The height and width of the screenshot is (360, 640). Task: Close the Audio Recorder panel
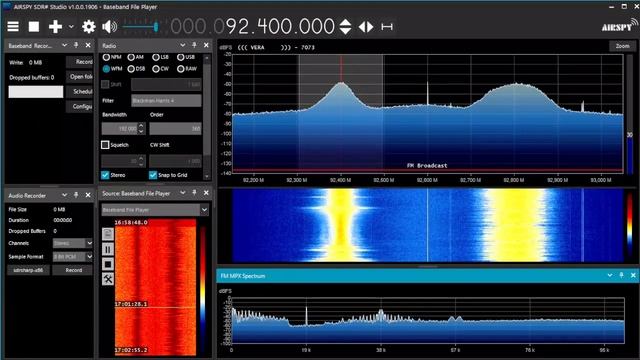(88, 195)
